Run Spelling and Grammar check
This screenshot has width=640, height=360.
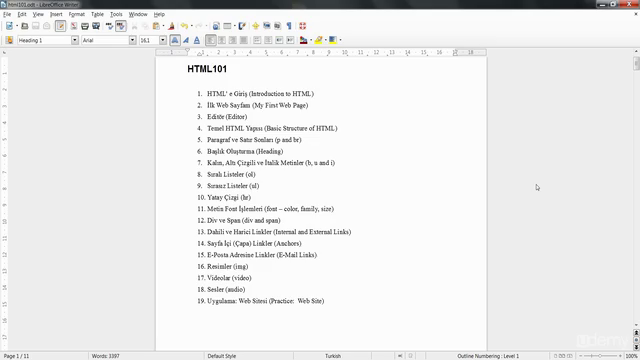click(109, 26)
